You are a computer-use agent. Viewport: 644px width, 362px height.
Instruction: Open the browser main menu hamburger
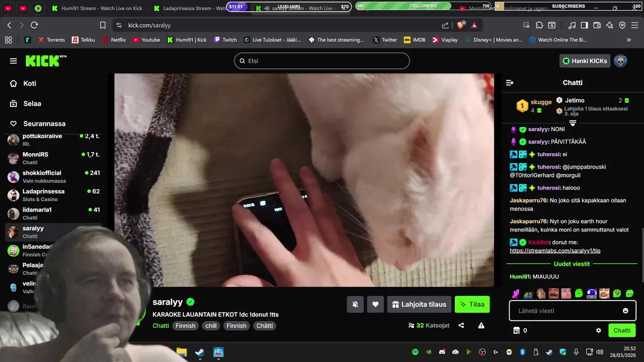pyautogui.click(x=635, y=25)
